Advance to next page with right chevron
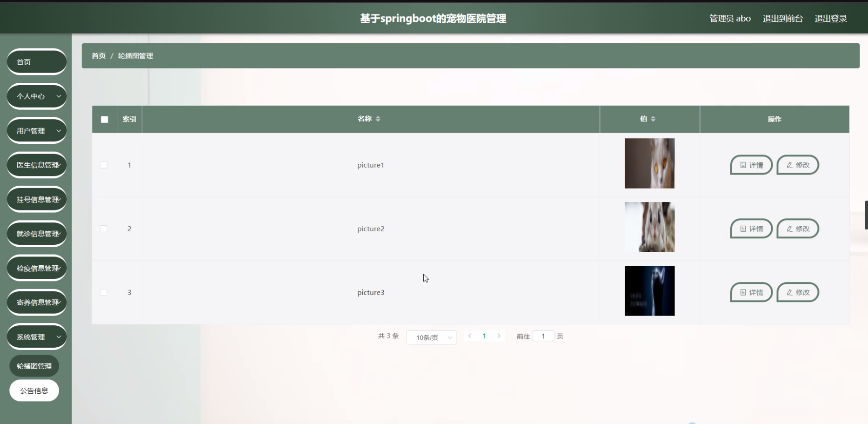The height and width of the screenshot is (424, 868). 499,336
